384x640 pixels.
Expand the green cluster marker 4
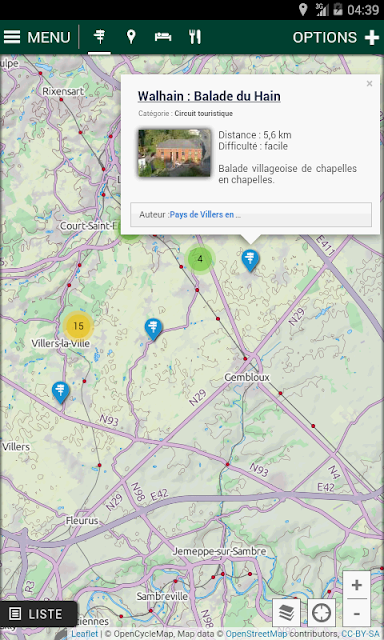point(200,259)
